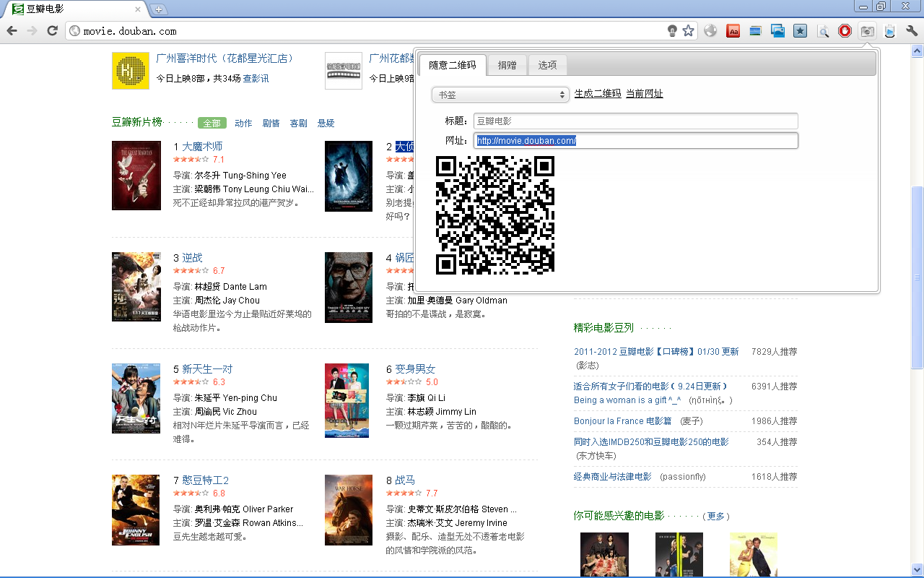Open the blue star bookmarks extension
Viewport: 924px width, 578px height.
coord(801,30)
